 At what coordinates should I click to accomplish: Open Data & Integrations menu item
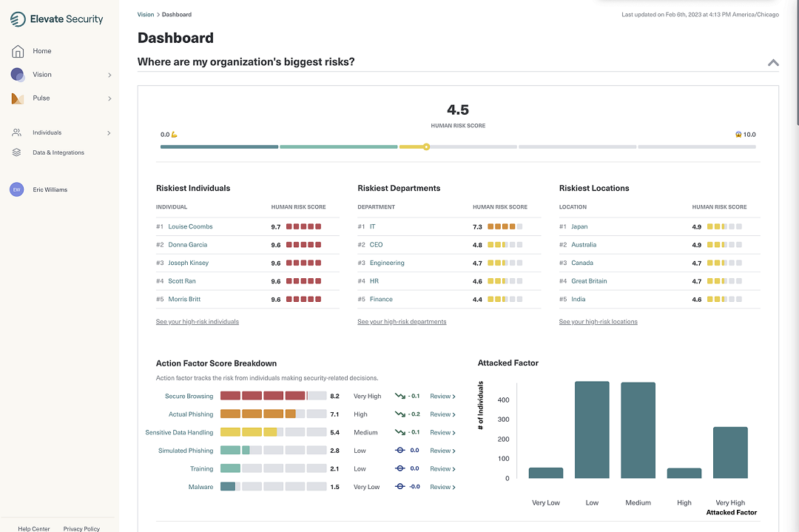58,152
